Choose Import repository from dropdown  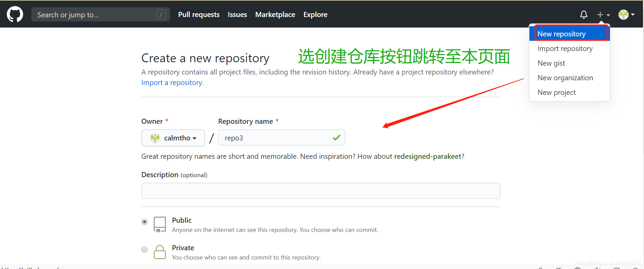(x=570, y=48)
